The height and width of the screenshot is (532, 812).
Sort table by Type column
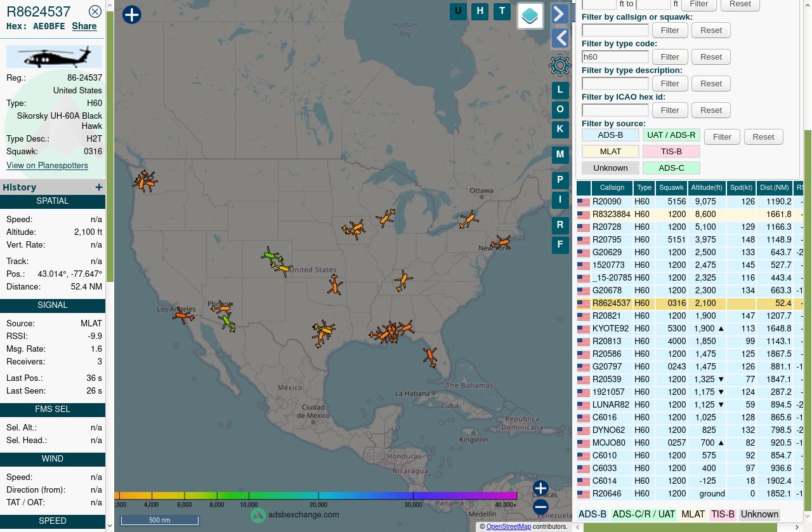[645, 188]
